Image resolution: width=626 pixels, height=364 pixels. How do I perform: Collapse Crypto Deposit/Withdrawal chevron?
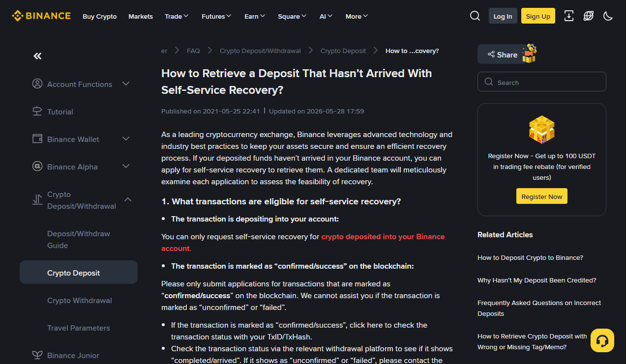[x=128, y=199]
